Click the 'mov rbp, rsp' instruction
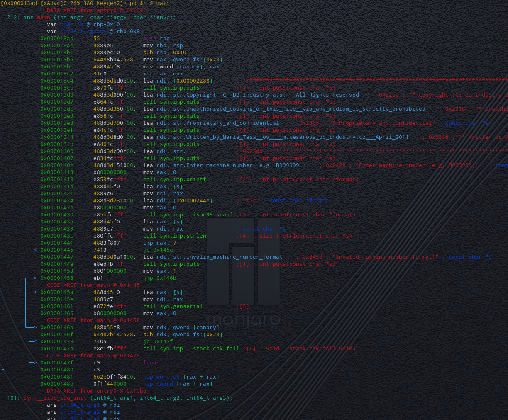508x420 pixels. (x=163, y=46)
